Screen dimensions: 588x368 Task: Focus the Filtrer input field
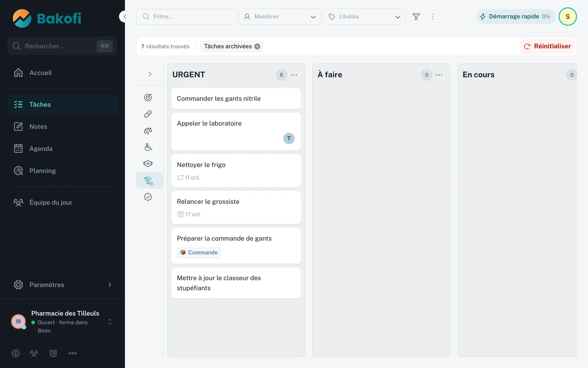click(186, 17)
